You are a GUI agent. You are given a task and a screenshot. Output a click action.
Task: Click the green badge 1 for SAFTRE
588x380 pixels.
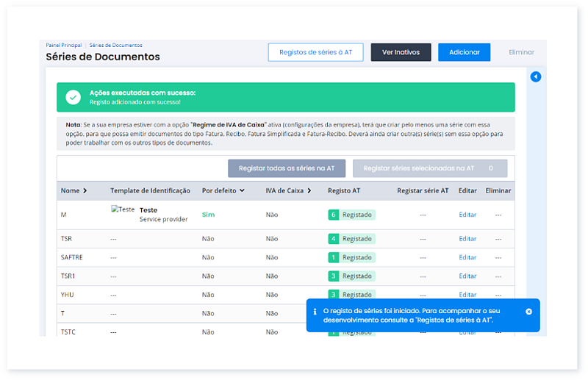[x=333, y=257]
